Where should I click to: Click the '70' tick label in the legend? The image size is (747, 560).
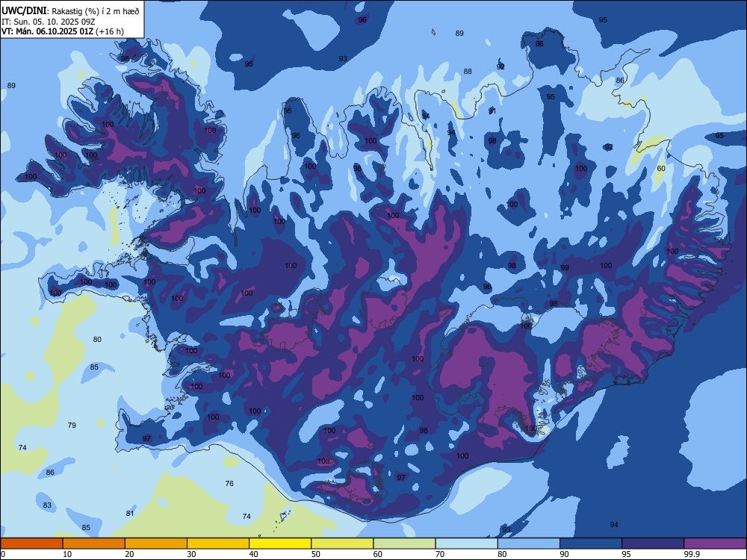click(440, 554)
